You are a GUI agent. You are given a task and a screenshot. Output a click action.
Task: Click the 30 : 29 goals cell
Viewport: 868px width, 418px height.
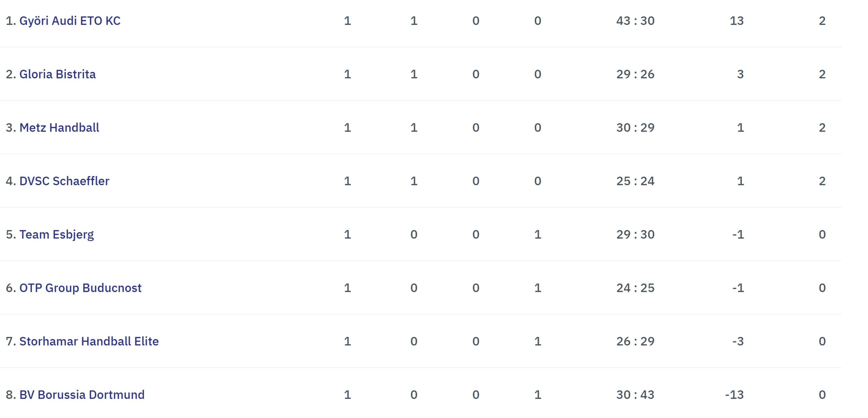[635, 128]
